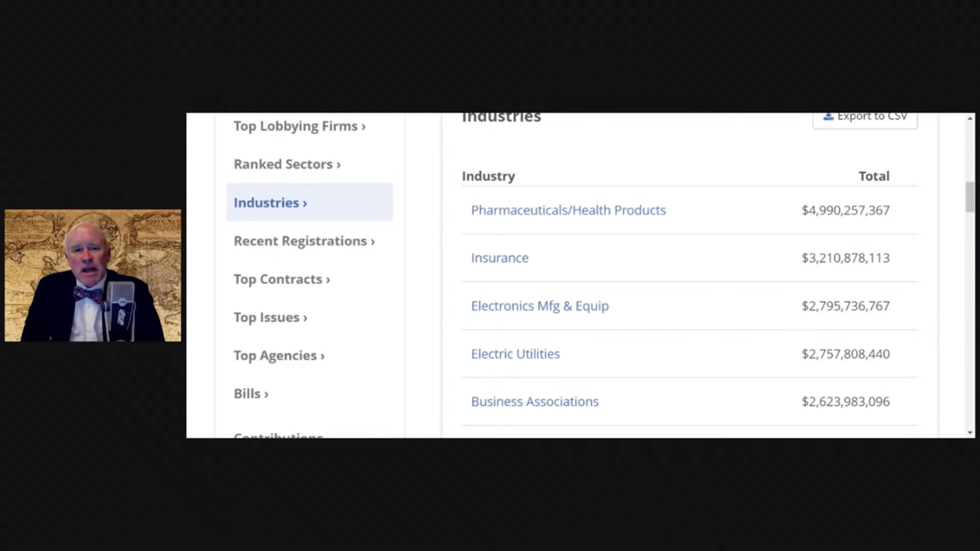
Task: Open the Electric Utilities link
Action: (515, 354)
